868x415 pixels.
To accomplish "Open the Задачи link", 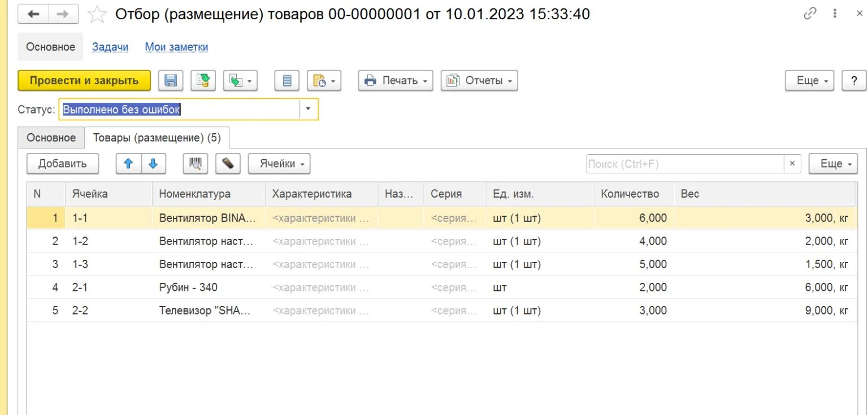I will 110,47.
